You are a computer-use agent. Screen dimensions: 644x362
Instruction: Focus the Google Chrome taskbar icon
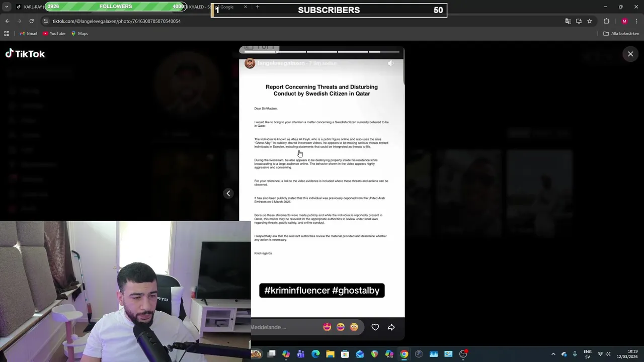click(404, 354)
